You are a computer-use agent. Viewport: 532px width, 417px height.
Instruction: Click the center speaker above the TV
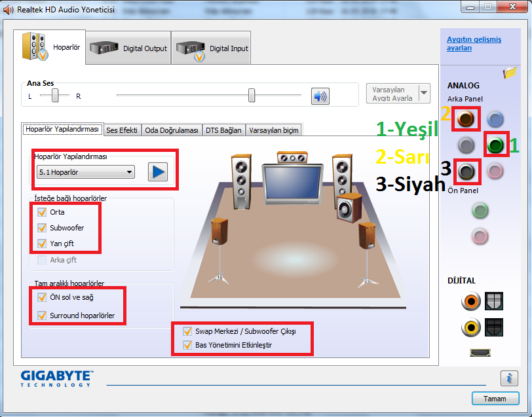(292, 157)
